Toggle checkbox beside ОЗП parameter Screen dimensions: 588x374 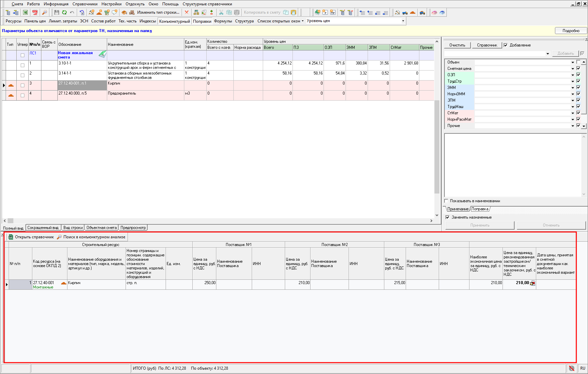pyautogui.click(x=578, y=75)
